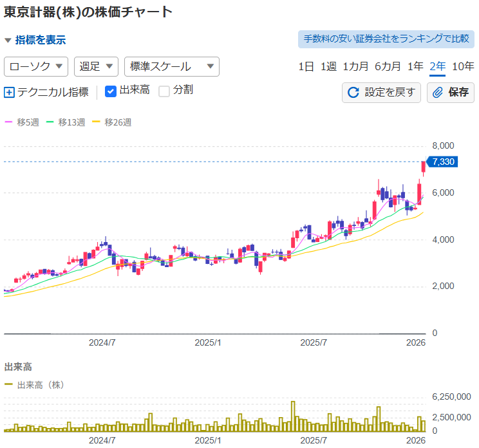The width and height of the screenshot is (479, 448).
Task: Open 手数料の安い証券会社をランキングで比較 link
Action: tap(386, 39)
